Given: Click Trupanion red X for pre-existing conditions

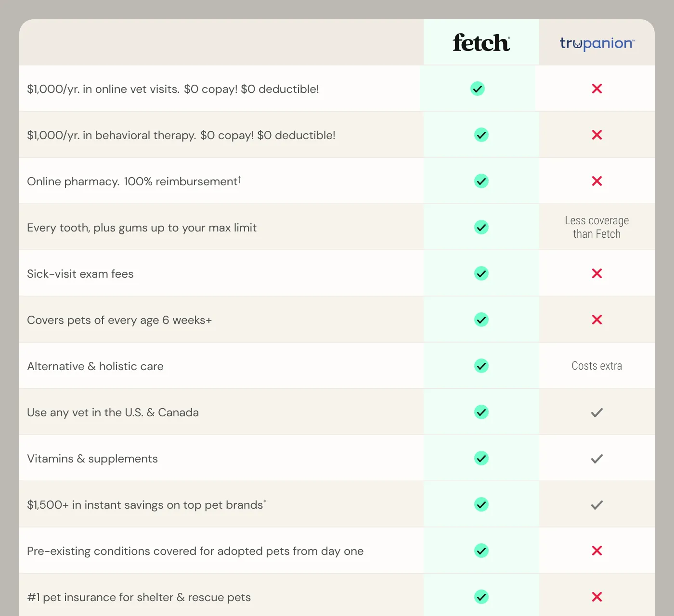Looking at the screenshot, I should [x=597, y=551].
